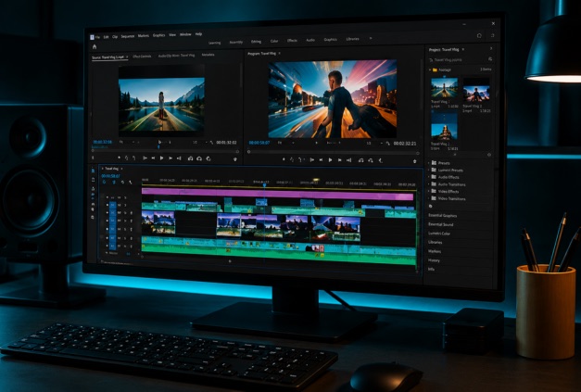
Task: Select the Effect Controls panel tab
Action: coord(142,57)
